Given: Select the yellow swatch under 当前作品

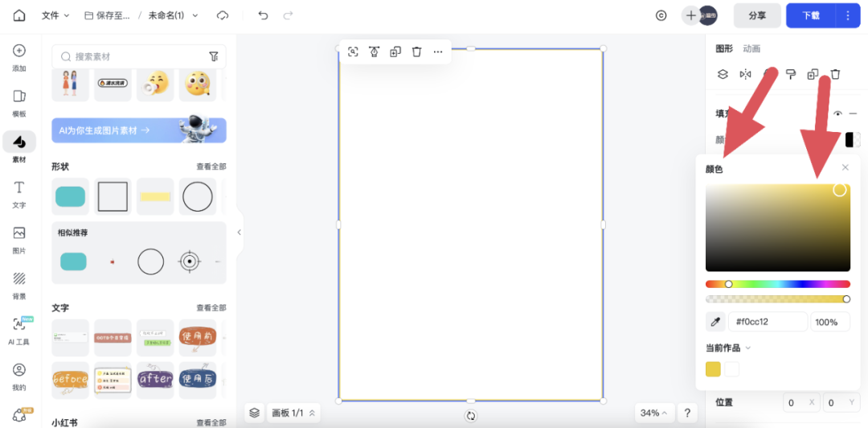Looking at the screenshot, I should [713, 369].
